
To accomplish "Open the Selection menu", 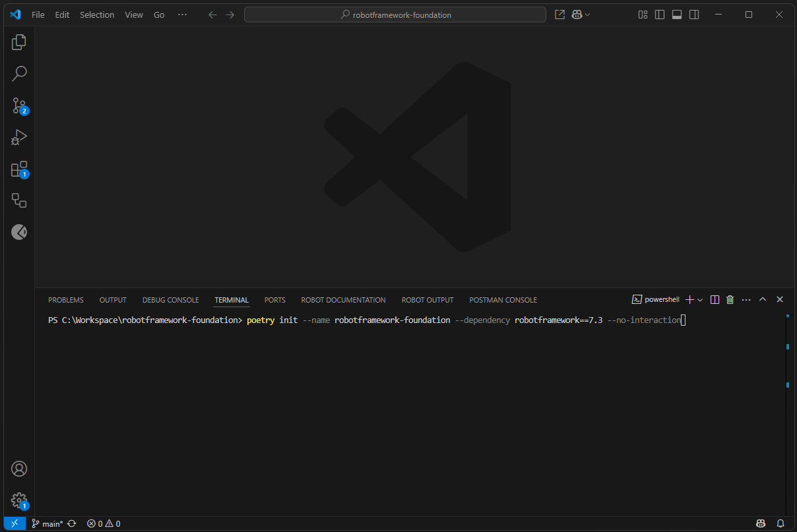I will tap(97, 15).
